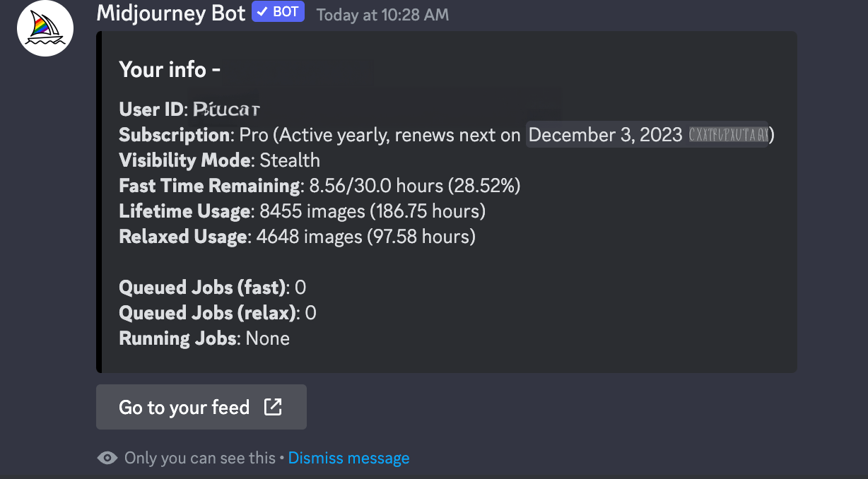Click the Running Jobs None text
The width and height of the screenshot is (868, 479).
point(267,338)
